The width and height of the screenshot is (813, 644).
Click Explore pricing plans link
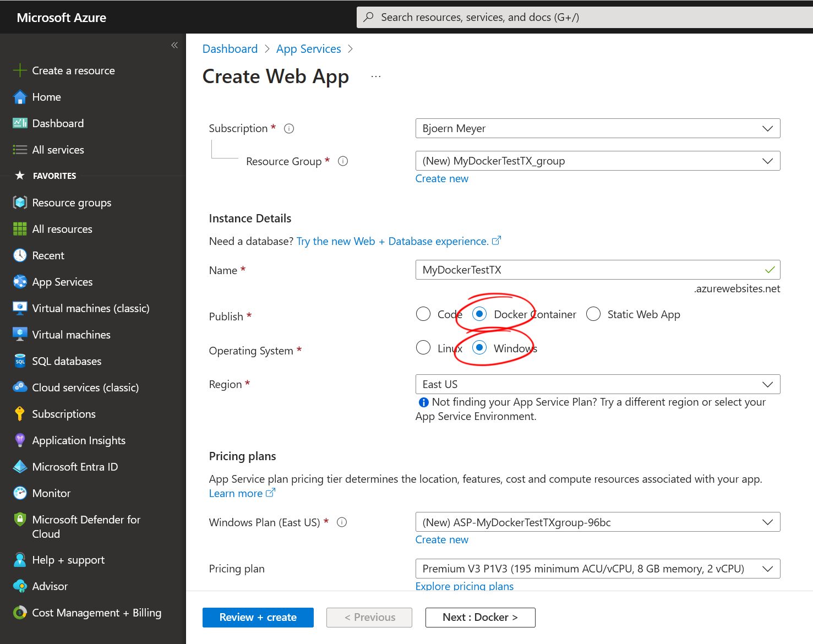pyautogui.click(x=465, y=586)
